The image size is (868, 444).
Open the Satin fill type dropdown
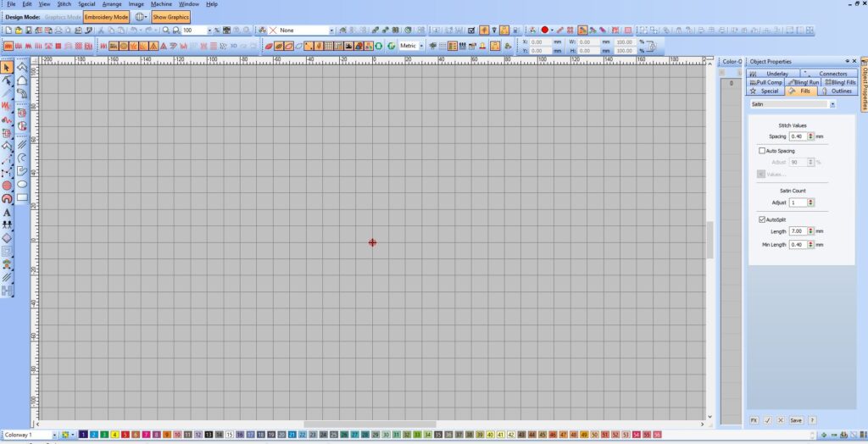(x=832, y=104)
